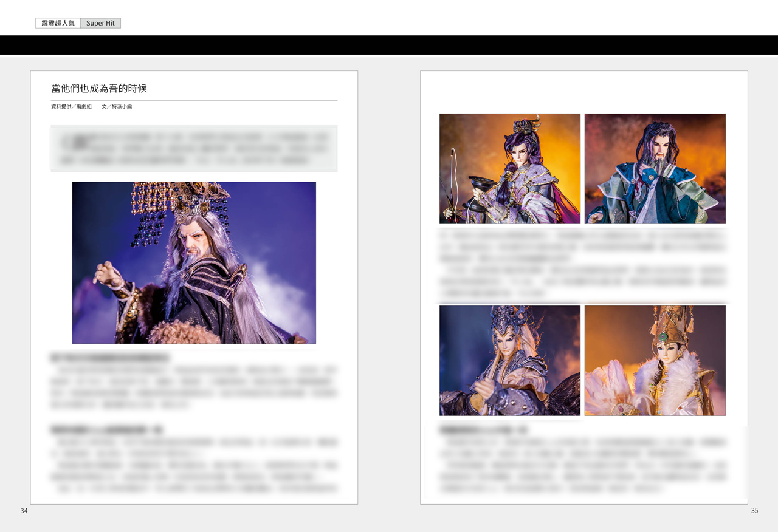
Task: Open the blonde armored puppet photo
Action: [x=510, y=361]
